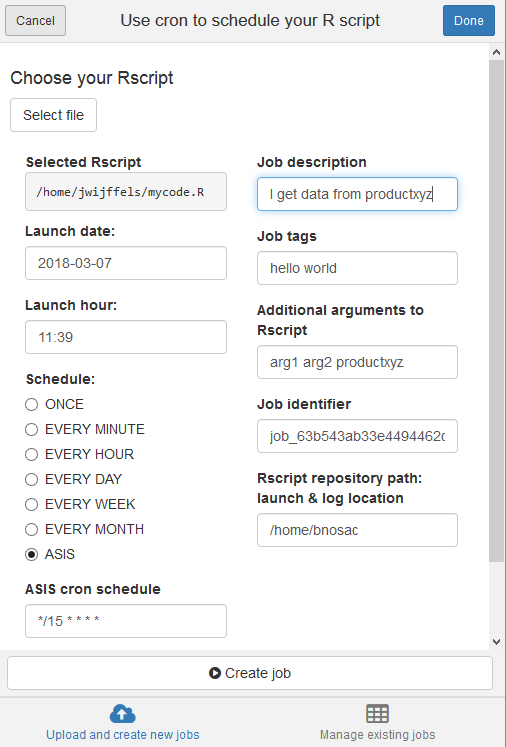The image size is (506, 747).
Task: Click the cloud upload icon
Action: tap(122, 714)
